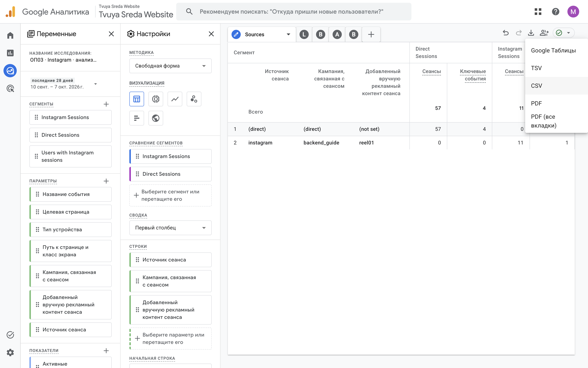Select the geo map visualization icon
Image resolution: width=588 pixels, height=368 pixels.
tap(156, 118)
